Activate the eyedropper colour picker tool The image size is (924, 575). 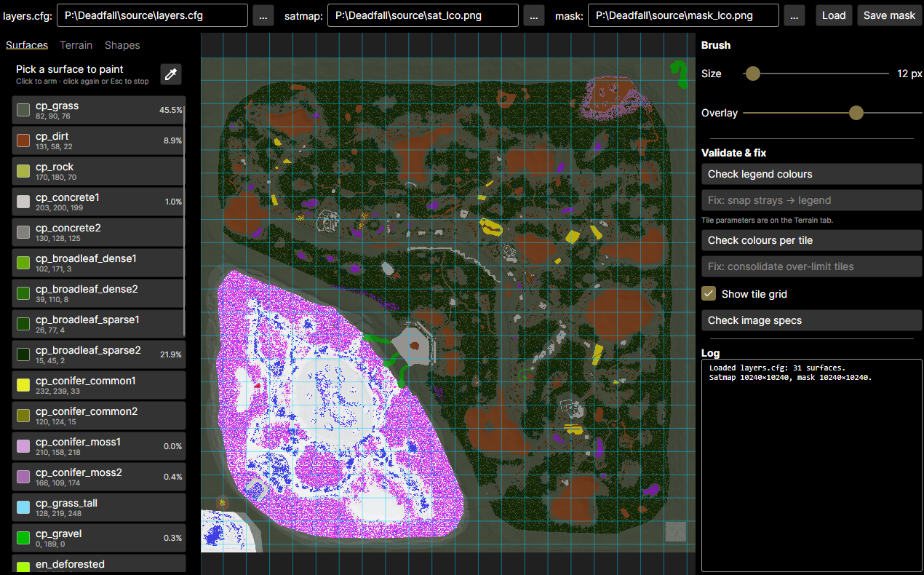click(x=170, y=74)
